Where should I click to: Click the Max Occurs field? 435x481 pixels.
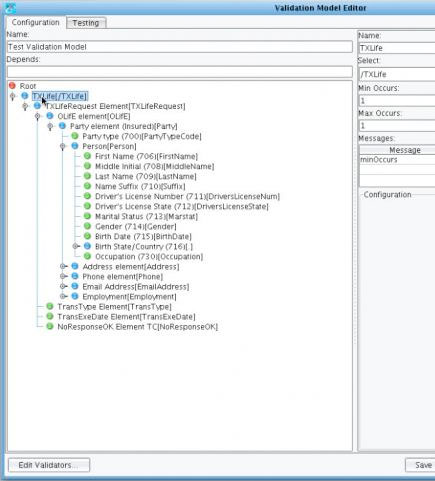point(397,126)
